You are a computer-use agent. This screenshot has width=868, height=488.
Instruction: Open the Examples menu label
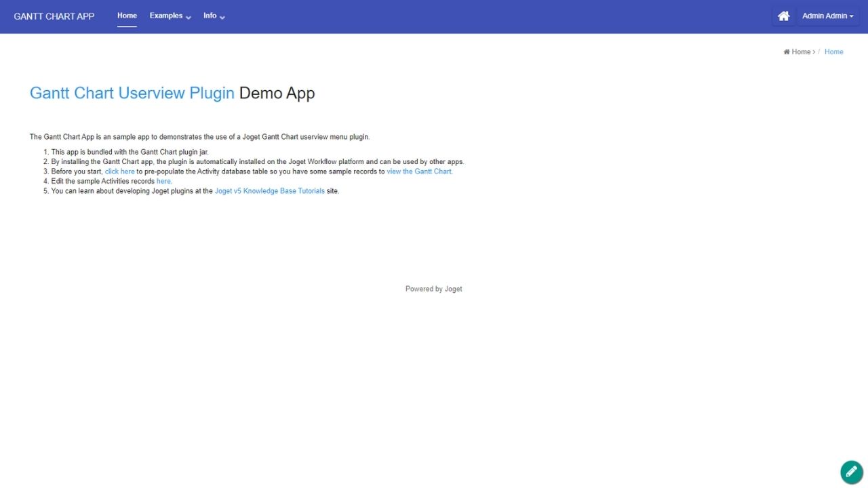pos(166,16)
